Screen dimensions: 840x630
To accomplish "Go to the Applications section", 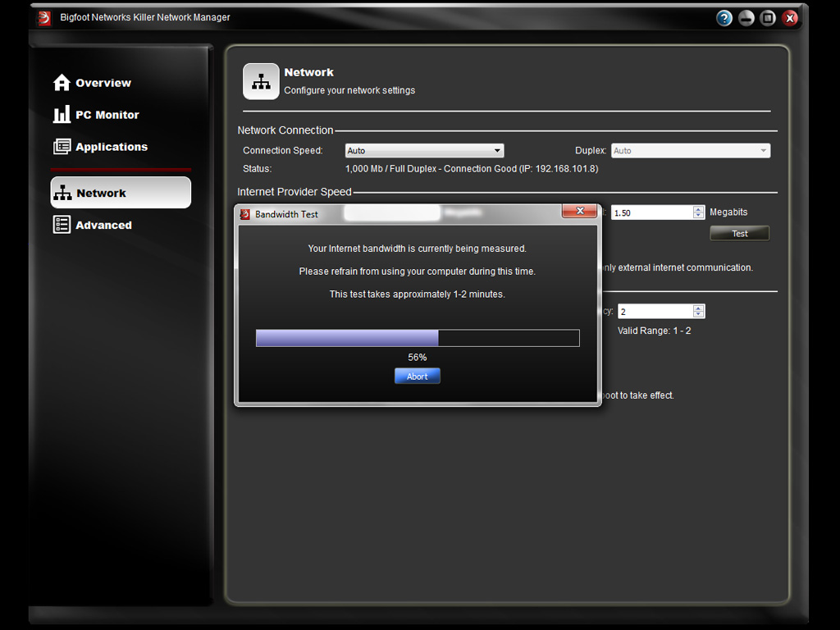I will pos(101,147).
